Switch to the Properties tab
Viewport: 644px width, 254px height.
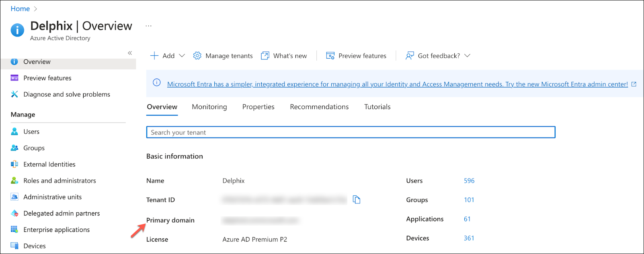click(x=258, y=107)
